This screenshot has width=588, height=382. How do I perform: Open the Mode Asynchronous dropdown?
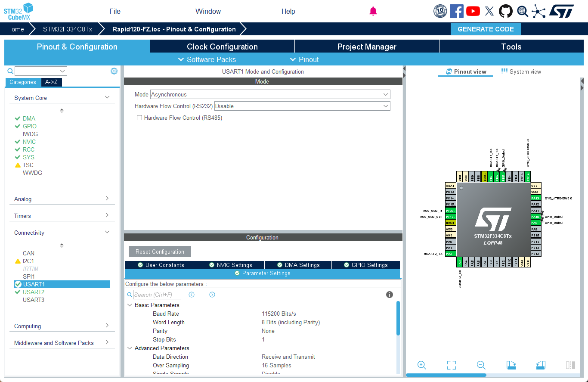point(270,94)
